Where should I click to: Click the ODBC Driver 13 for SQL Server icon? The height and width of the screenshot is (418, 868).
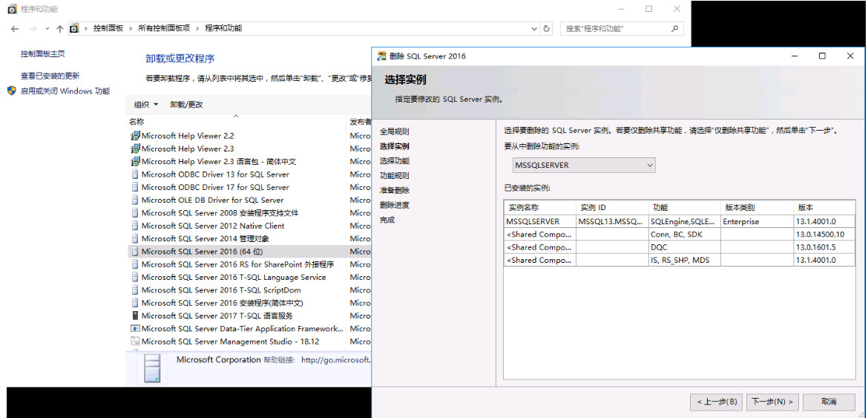click(x=135, y=174)
